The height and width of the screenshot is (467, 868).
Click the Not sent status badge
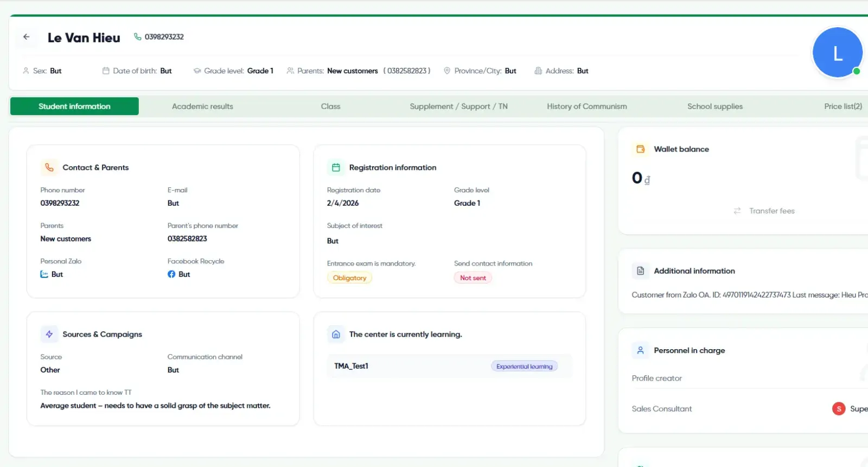click(473, 278)
